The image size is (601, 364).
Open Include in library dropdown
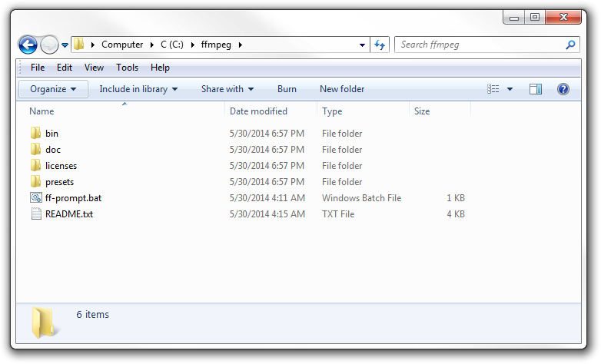pos(138,89)
